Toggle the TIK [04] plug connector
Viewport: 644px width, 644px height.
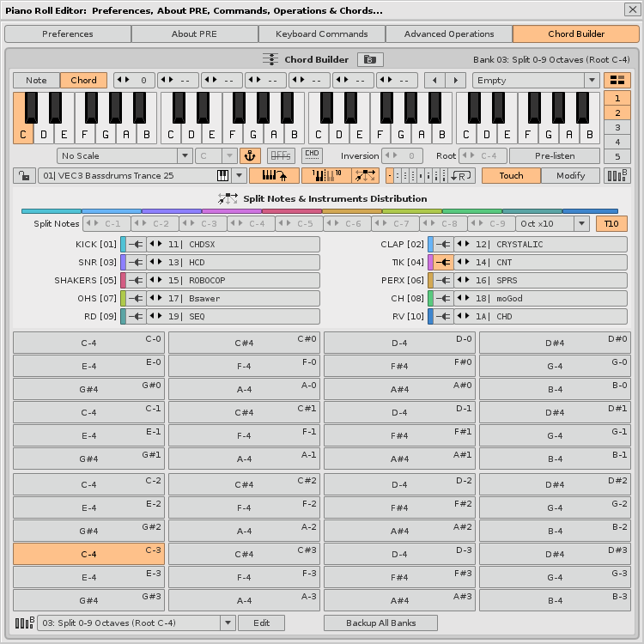(443, 262)
